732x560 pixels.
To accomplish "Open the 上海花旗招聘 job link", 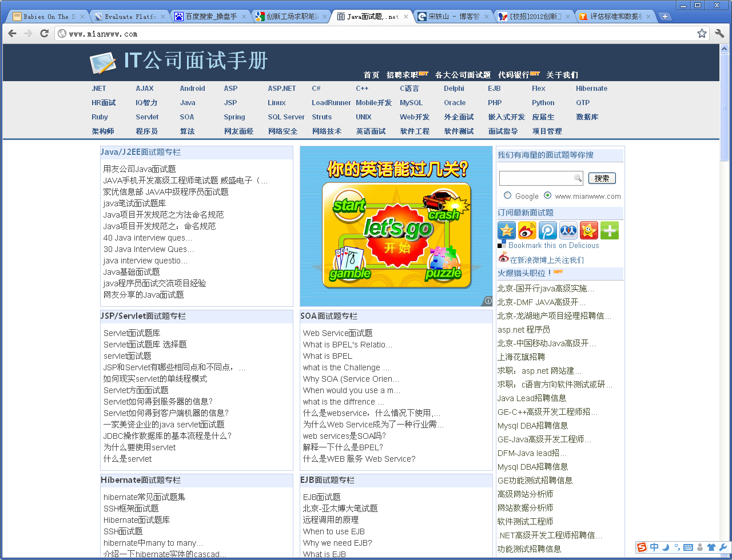I will 521,357.
